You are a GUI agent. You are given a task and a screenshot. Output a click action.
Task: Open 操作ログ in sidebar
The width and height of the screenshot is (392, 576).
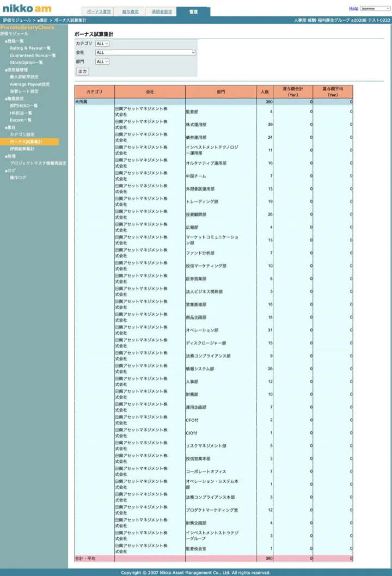click(x=18, y=177)
